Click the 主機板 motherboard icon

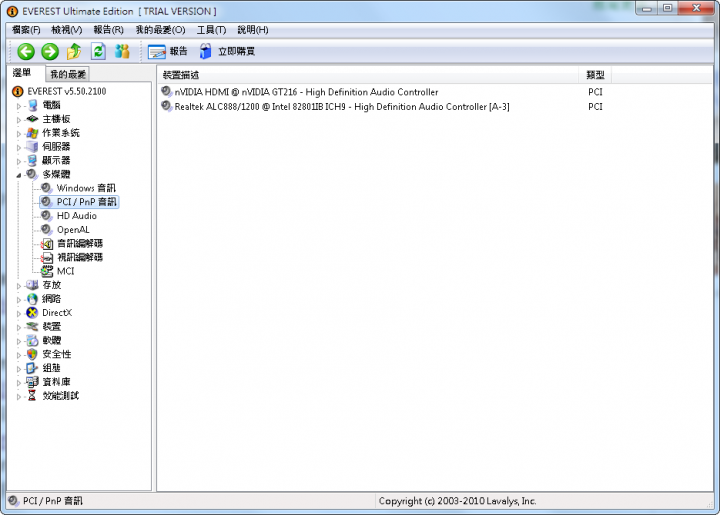pyautogui.click(x=32, y=119)
